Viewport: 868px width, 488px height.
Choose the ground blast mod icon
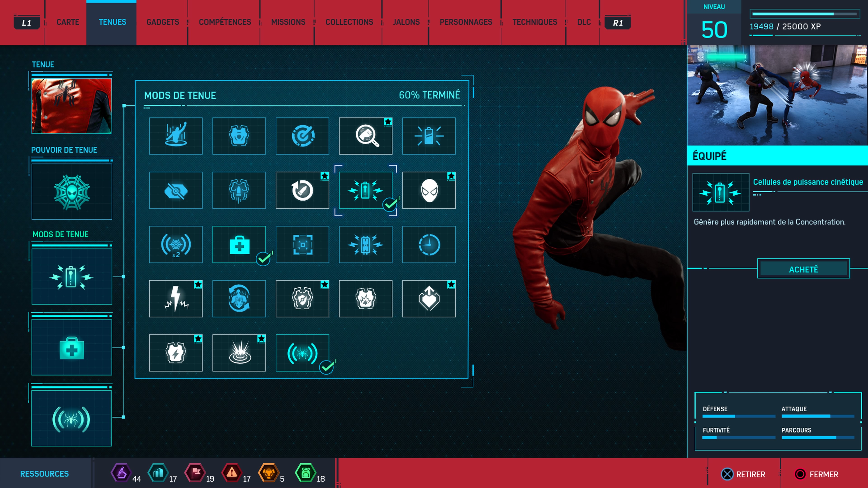(x=239, y=353)
